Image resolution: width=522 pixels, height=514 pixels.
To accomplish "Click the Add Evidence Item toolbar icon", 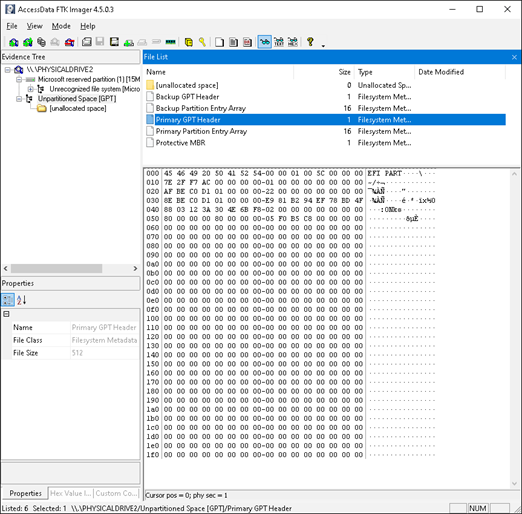I will [14, 42].
